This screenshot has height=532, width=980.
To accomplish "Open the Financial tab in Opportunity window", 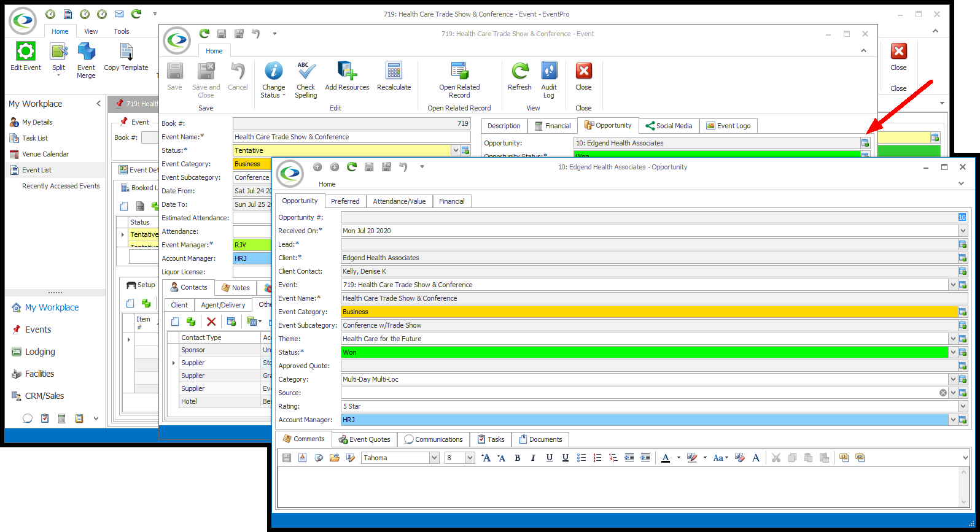I will tap(452, 201).
